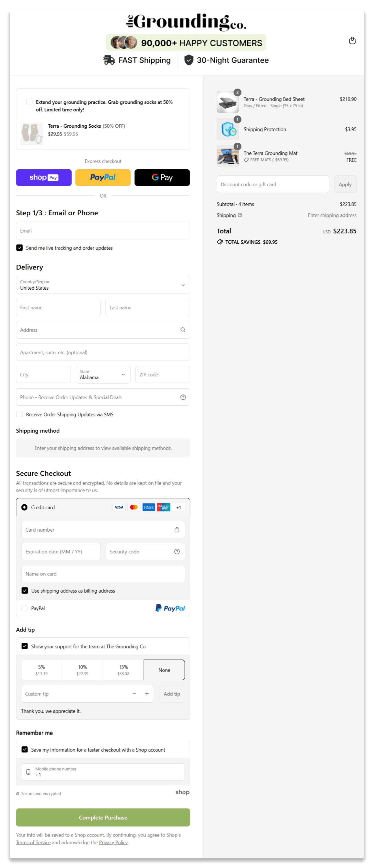Choose the 10% tip option
This screenshot has width=374, height=868.
82,670
